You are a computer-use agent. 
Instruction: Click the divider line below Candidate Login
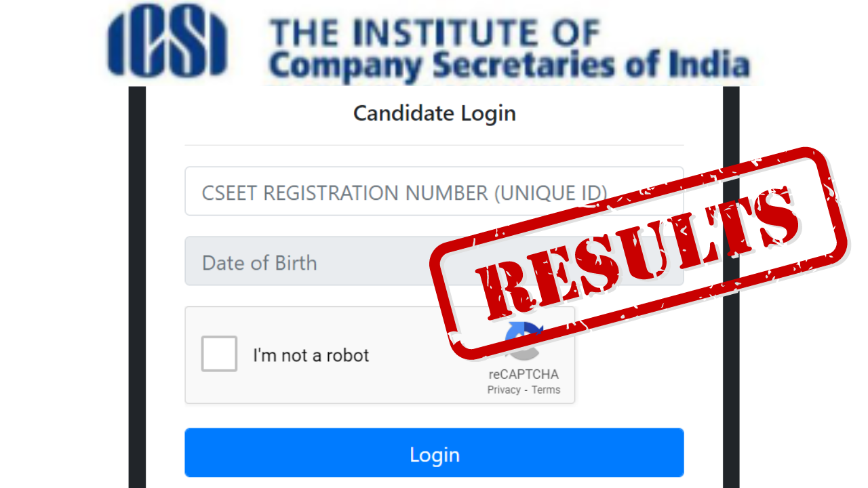point(434,145)
